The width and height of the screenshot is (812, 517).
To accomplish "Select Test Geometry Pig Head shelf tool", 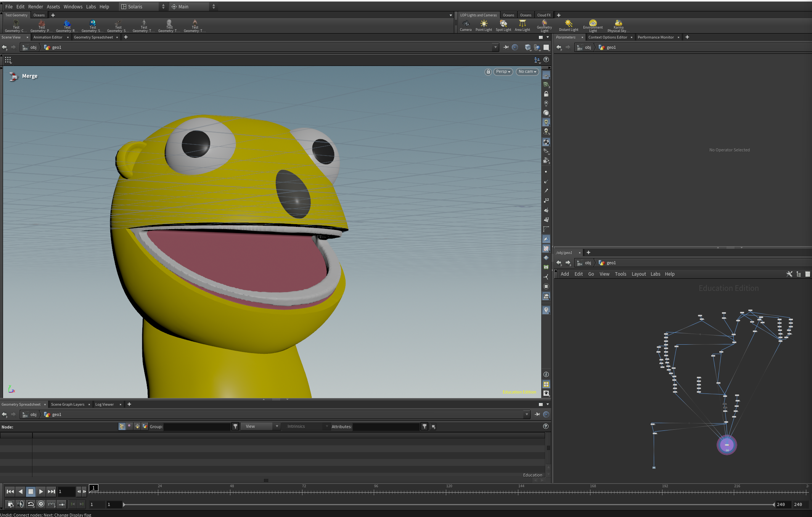I will (42, 26).
